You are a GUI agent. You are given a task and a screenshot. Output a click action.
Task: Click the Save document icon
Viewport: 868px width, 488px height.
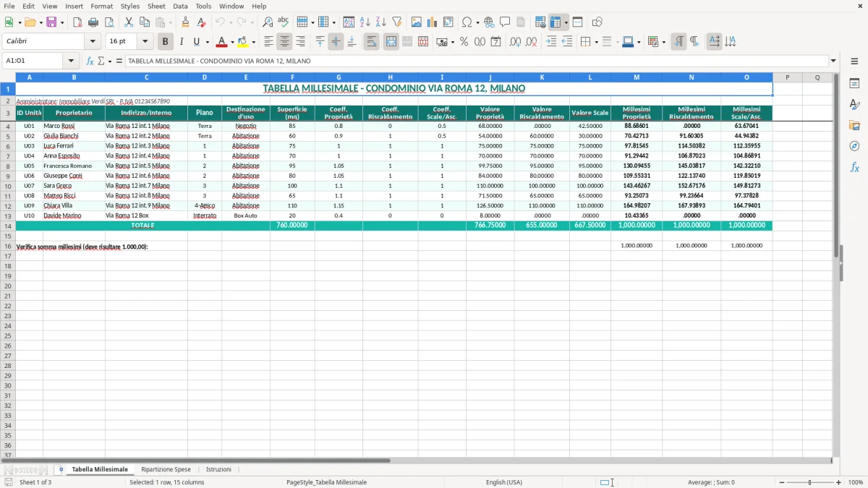point(51,22)
